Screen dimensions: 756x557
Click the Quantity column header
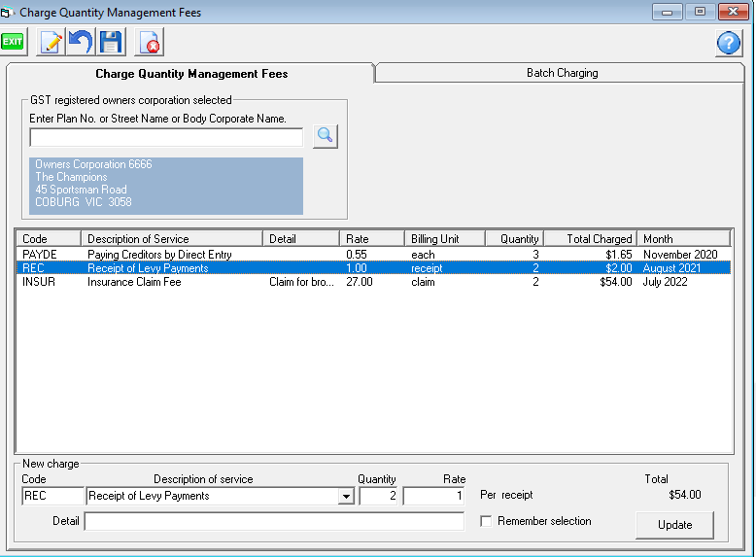pos(514,239)
